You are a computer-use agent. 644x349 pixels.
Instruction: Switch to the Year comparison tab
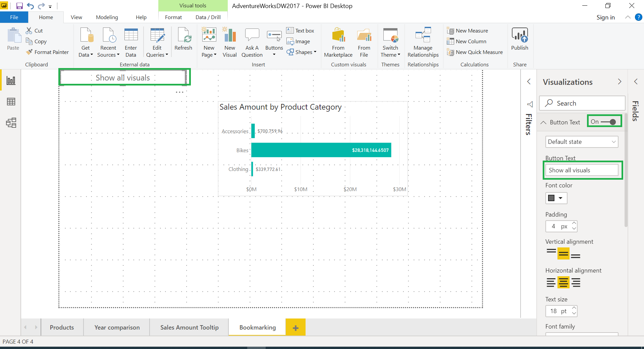tap(116, 327)
